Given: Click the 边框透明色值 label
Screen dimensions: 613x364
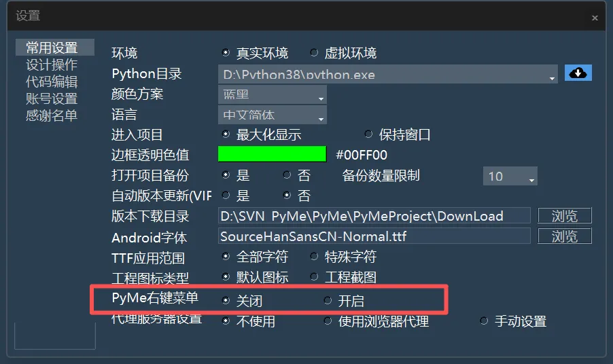Looking at the screenshot, I should 150,155.
